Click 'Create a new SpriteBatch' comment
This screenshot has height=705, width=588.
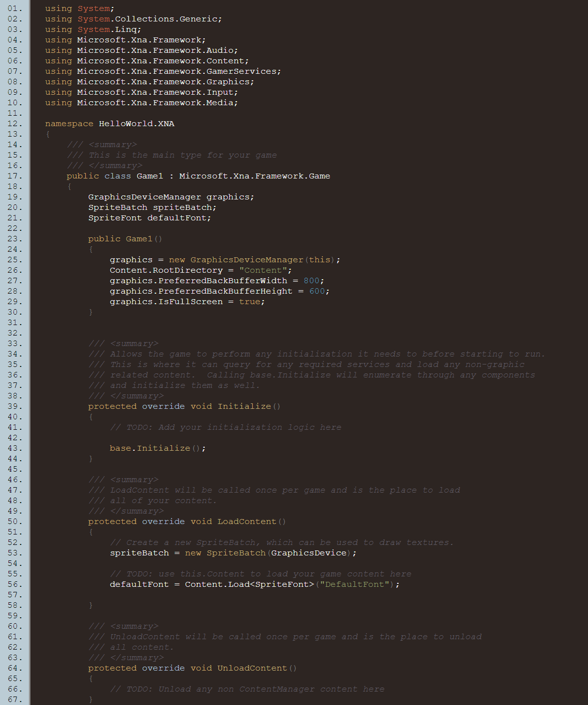[282, 542]
